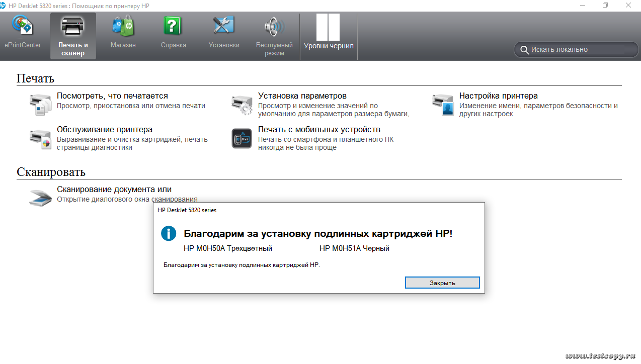This screenshot has width=641, height=364.
Task: Close the dialog with the Закрыть button
Action: coord(442,283)
